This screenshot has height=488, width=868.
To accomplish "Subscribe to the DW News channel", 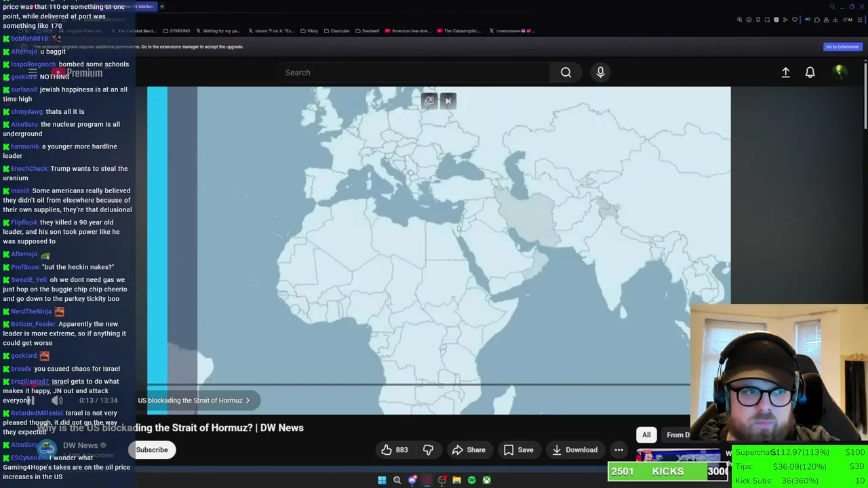I will [x=152, y=450].
